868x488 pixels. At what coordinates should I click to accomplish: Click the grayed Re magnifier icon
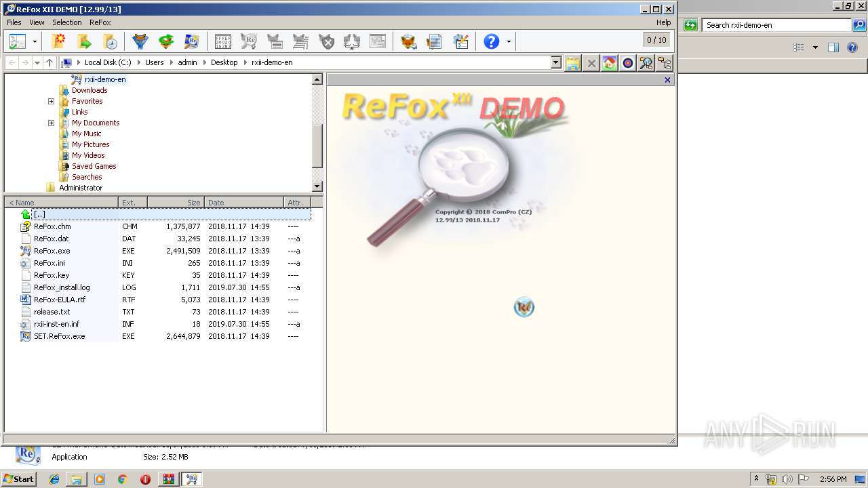click(x=249, y=41)
